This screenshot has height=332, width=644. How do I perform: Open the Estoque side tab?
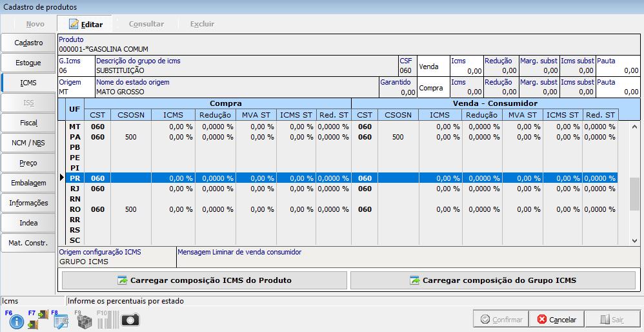click(x=28, y=63)
